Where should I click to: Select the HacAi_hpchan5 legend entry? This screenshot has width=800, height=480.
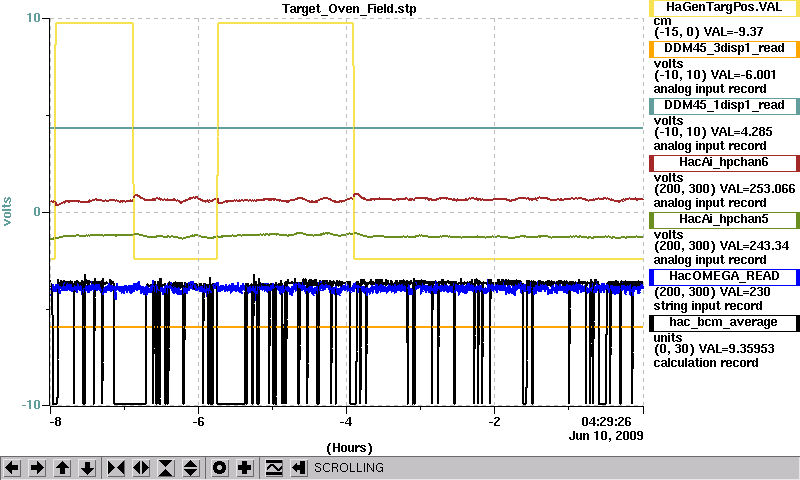coord(724,220)
